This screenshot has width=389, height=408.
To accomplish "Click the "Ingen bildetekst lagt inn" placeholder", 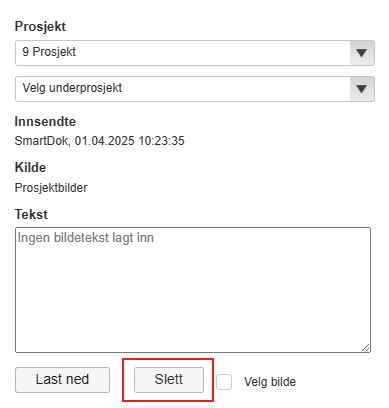I will coord(86,238).
